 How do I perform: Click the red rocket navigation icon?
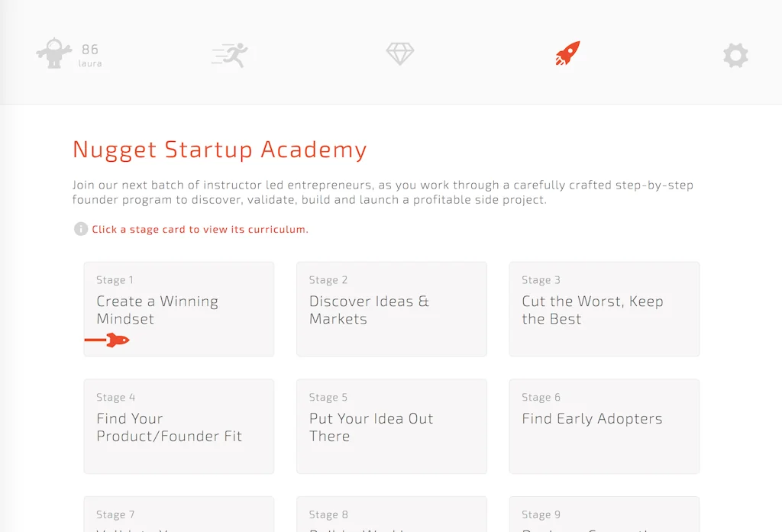567,53
